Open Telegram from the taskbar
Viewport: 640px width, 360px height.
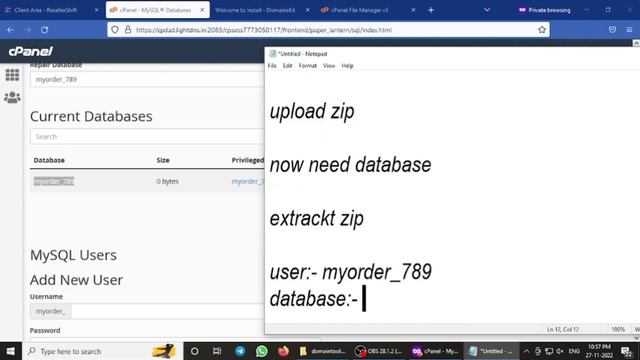point(240,351)
